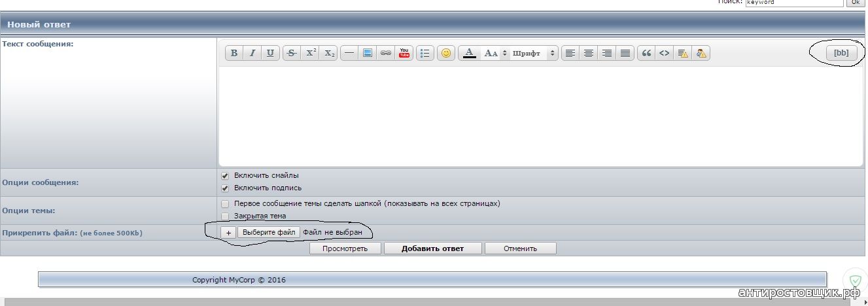Viewport: 868px width, 306px height.
Task: Open the text color picker
Action: click(469, 54)
